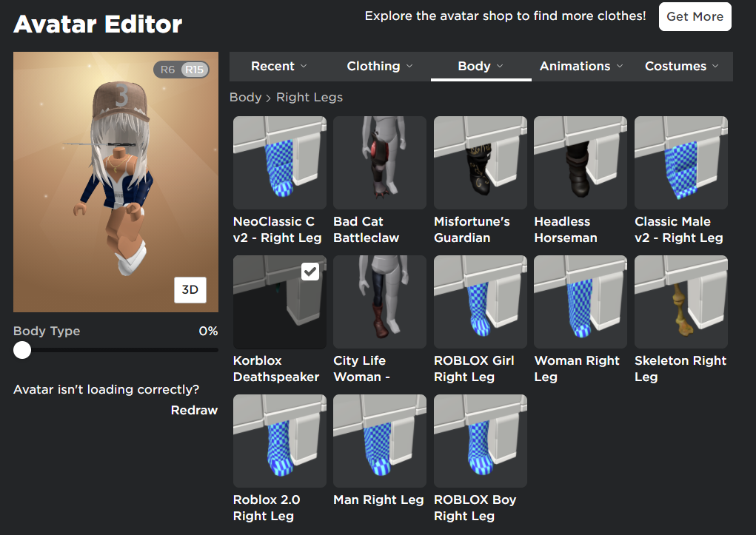Click Right Legs in the breadcrumb
Image resolution: width=756 pixels, height=535 pixels.
[x=310, y=98]
